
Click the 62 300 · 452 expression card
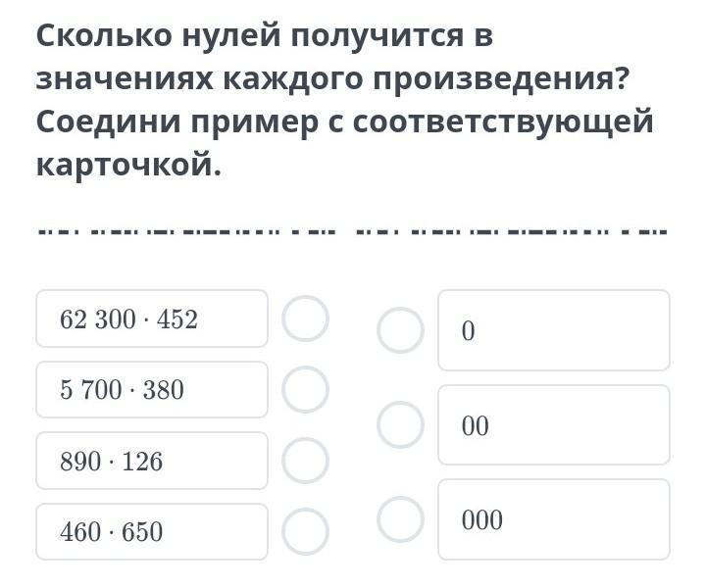pyautogui.click(x=152, y=318)
